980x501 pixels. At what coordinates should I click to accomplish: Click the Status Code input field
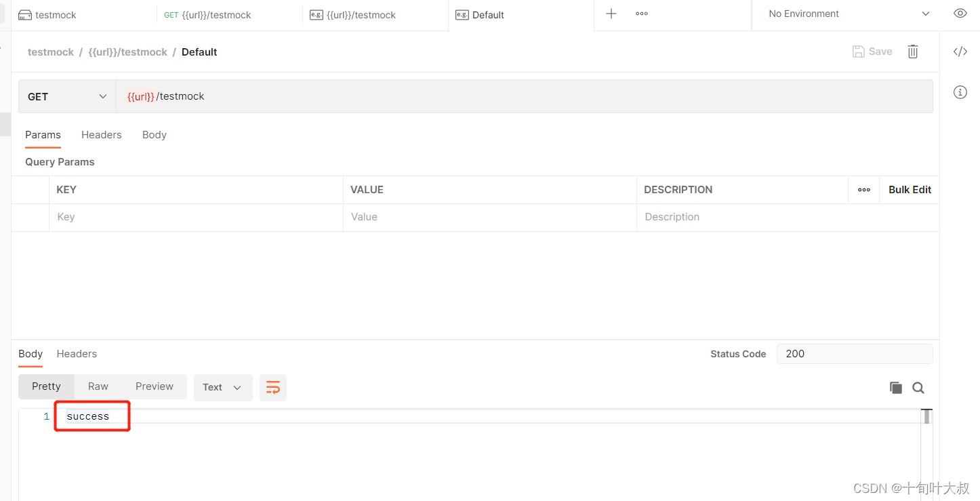[x=854, y=354]
